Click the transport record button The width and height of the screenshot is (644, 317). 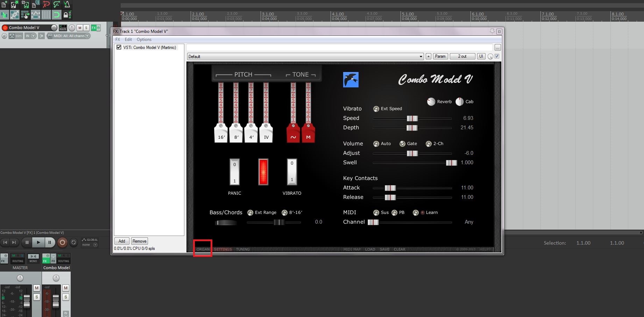[x=62, y=242]
